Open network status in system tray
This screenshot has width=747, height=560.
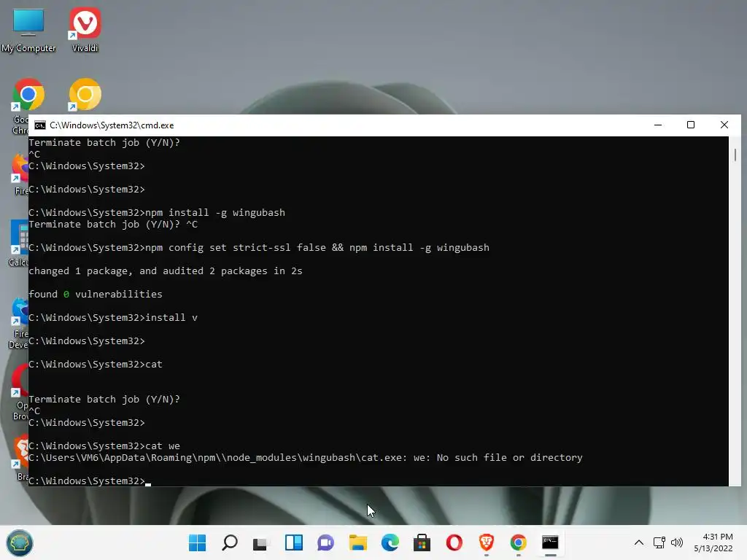pos(659,542)
